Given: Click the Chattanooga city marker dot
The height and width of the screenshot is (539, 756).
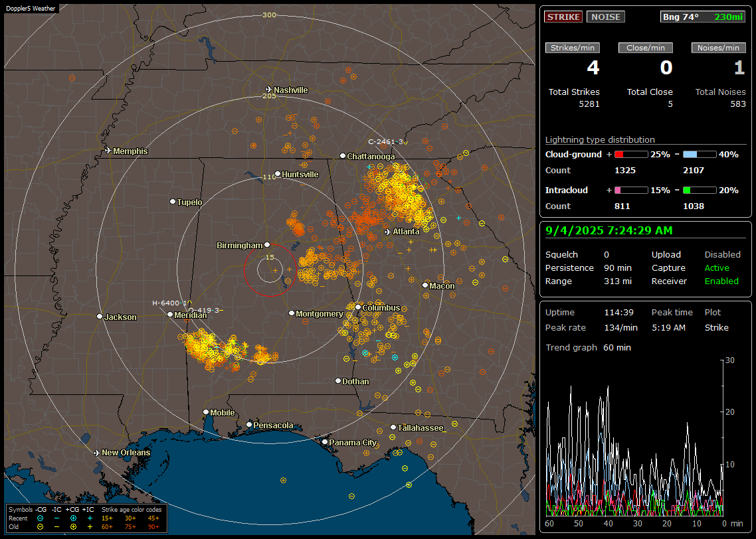Looking at the screenshot, I should coord(343,156).
